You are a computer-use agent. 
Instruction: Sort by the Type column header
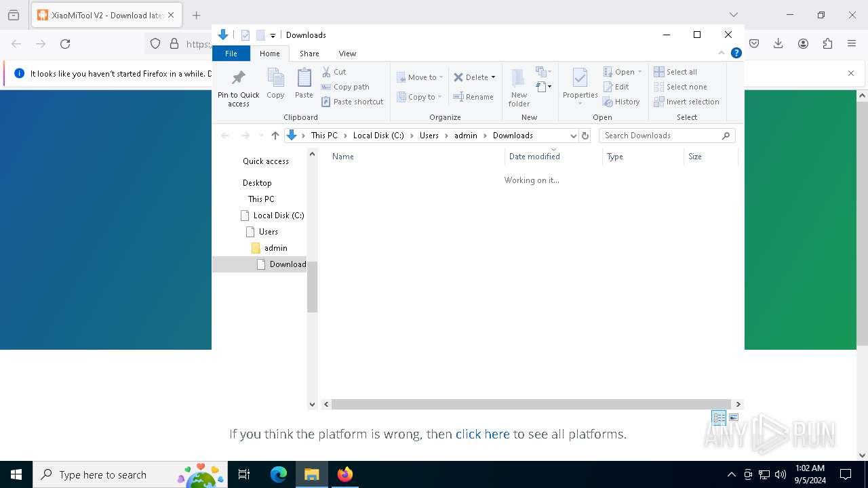pyautogui.click(x=643, y=157)
